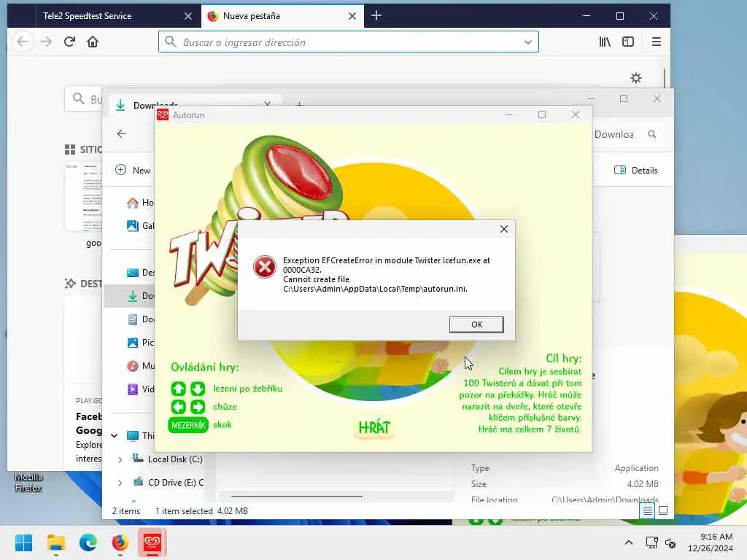
Task: Open Videos in Explorer sidebar
Action: [141, 389]
